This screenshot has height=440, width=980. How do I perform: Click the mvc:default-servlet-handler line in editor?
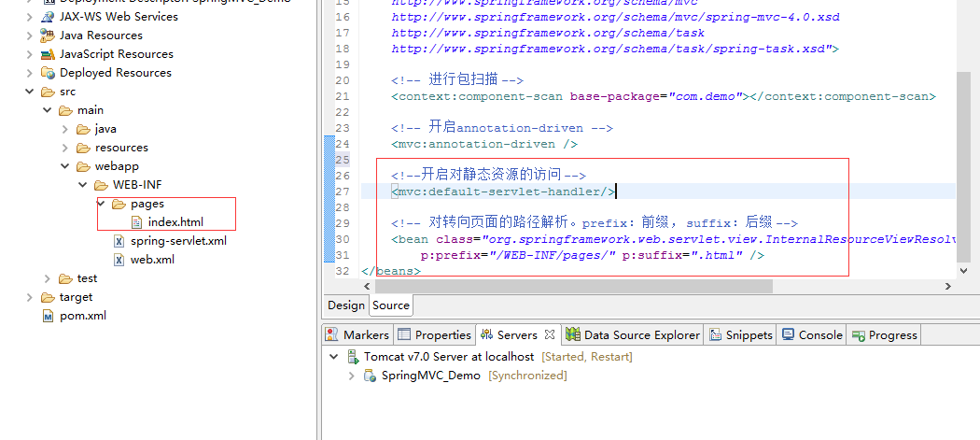[504, 192]
